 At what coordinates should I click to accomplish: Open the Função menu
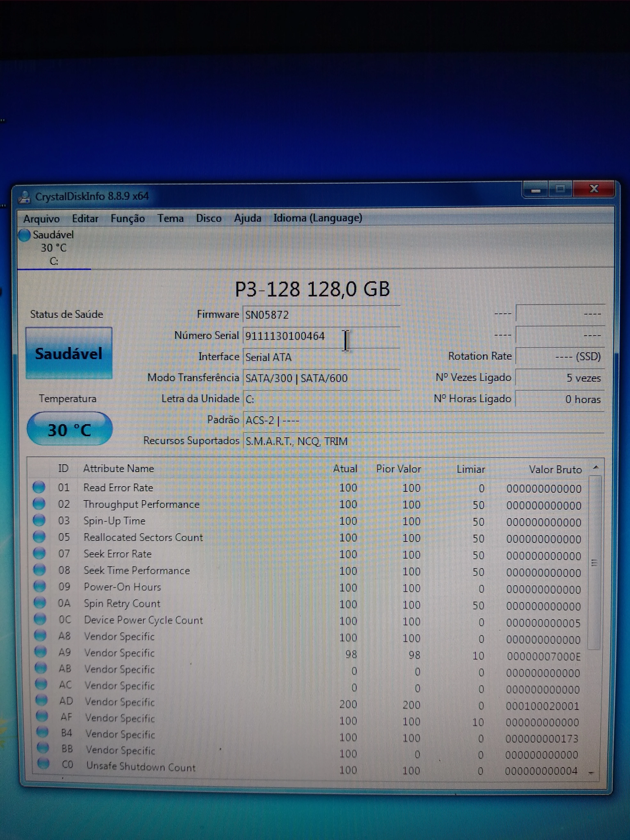(x=128, y=219)
